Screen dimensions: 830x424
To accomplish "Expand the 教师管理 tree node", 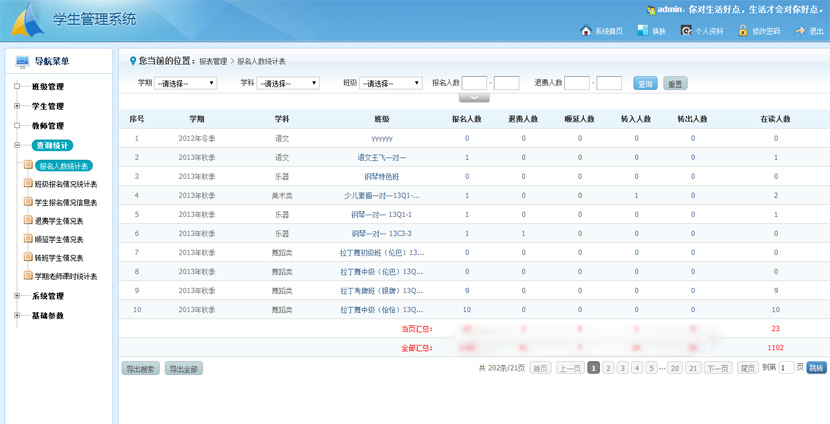I will [17, 126].
